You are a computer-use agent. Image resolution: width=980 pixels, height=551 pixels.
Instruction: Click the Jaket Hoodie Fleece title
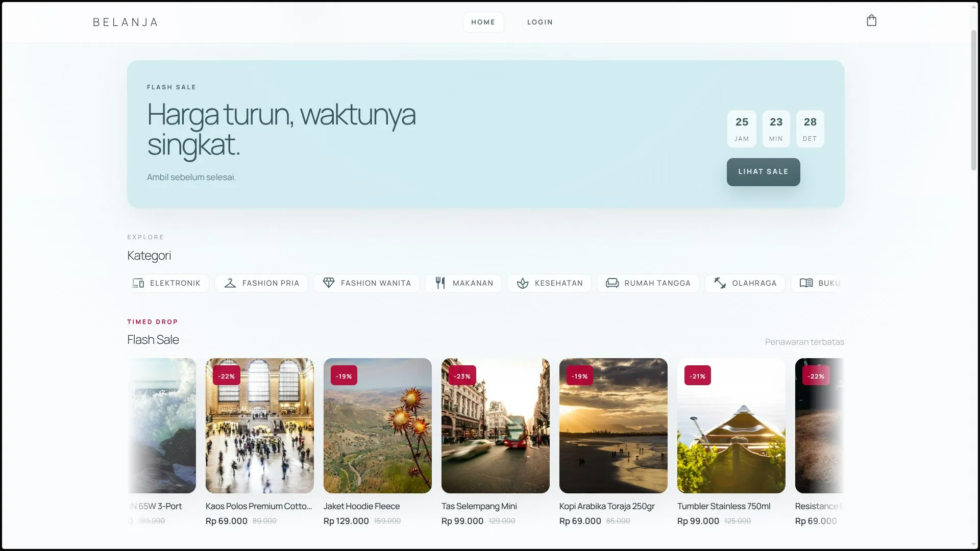click(361, 506)
